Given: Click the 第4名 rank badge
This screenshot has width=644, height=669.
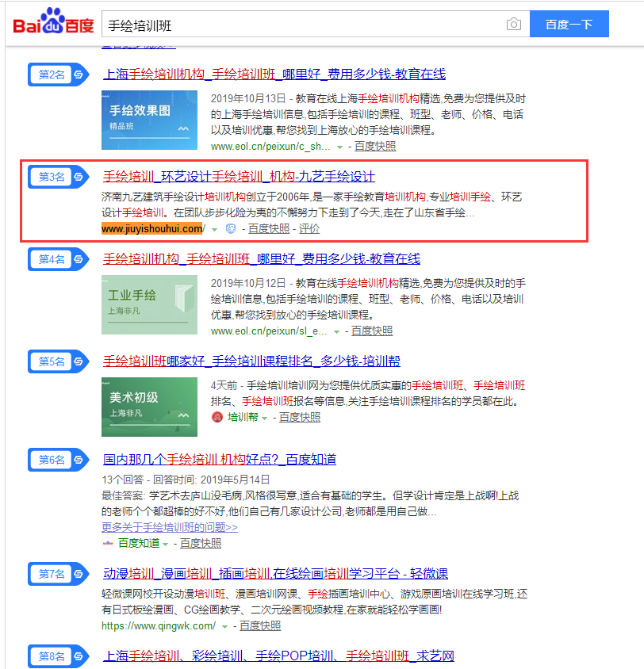Looking at the screenshot, I should [58, 259].
